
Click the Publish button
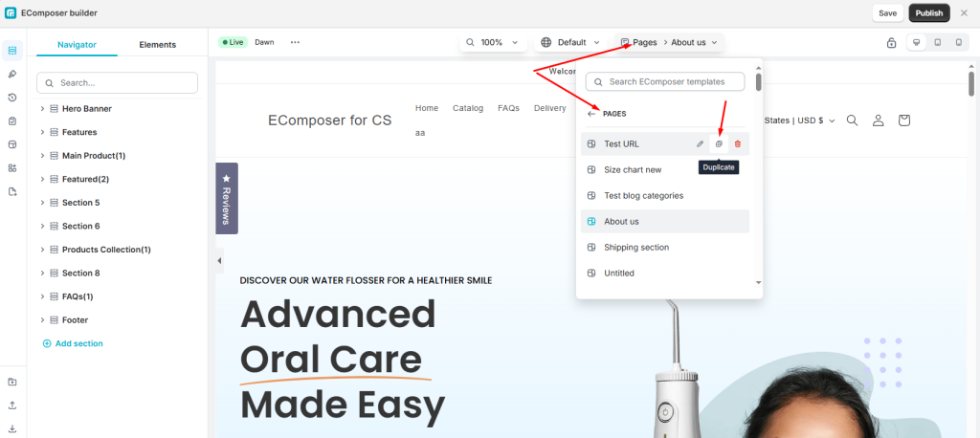[929, 13]
